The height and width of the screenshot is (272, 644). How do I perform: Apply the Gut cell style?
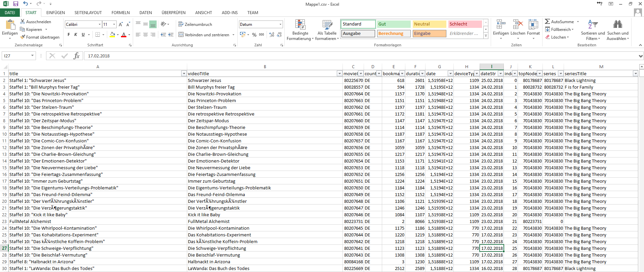pos(394,24)
